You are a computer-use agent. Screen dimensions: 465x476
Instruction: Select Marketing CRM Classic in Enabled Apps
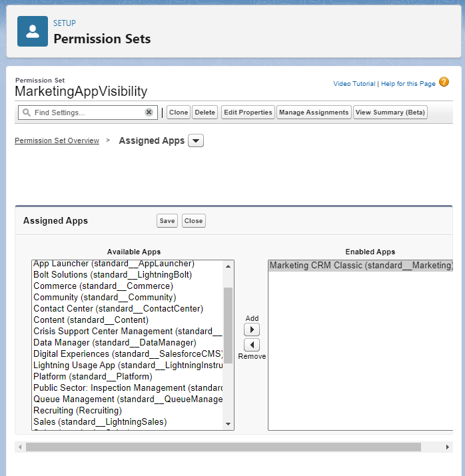pyautogui.click(x=361, y=266)
